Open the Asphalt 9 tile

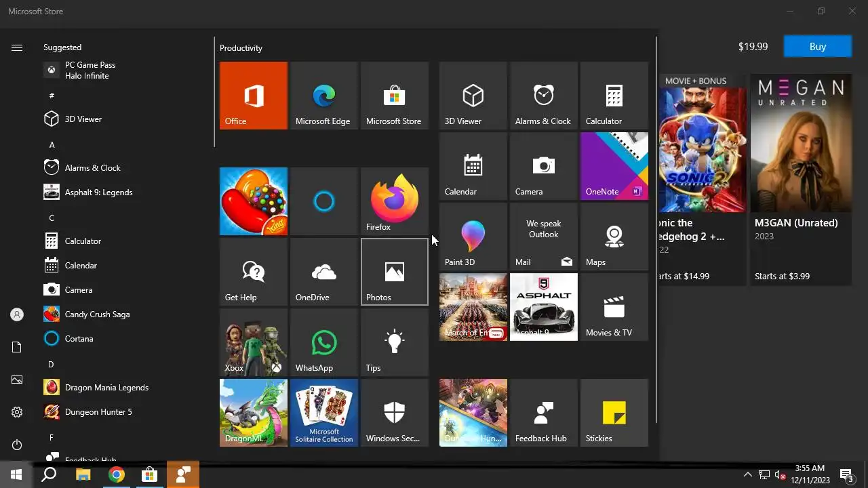coord(544,307)
